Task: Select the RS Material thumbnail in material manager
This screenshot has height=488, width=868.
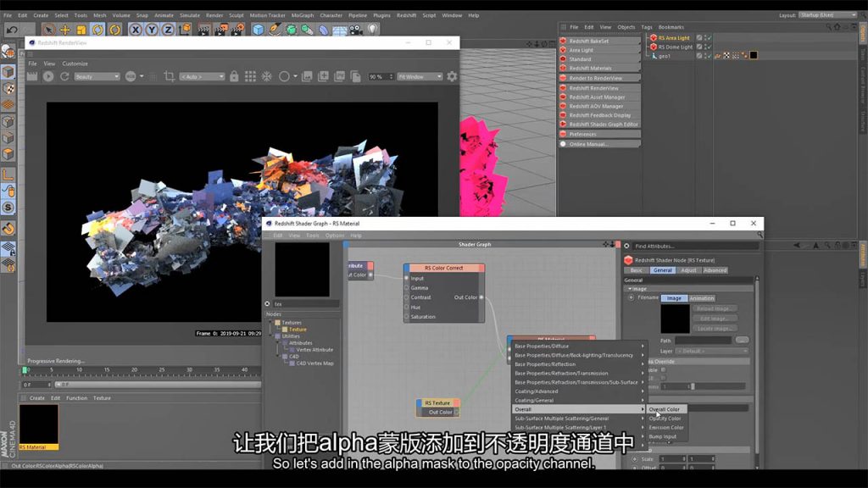Action: point(39,424)
